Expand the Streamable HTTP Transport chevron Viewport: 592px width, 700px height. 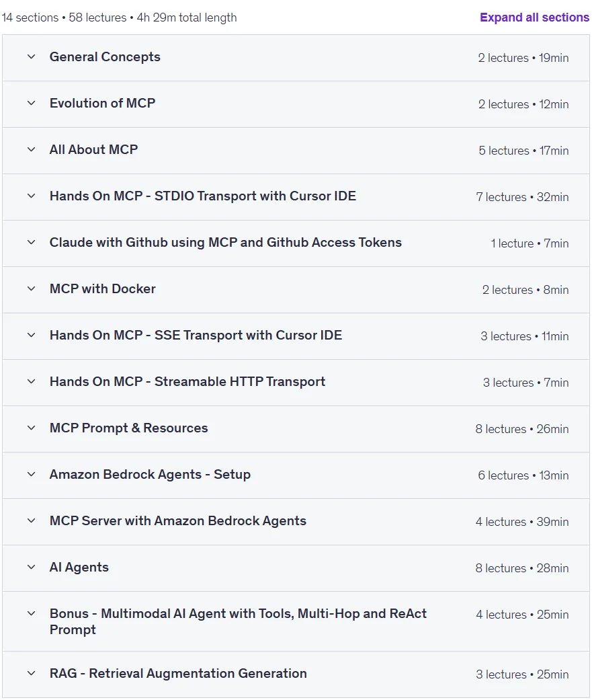click(x=31, y=382)
